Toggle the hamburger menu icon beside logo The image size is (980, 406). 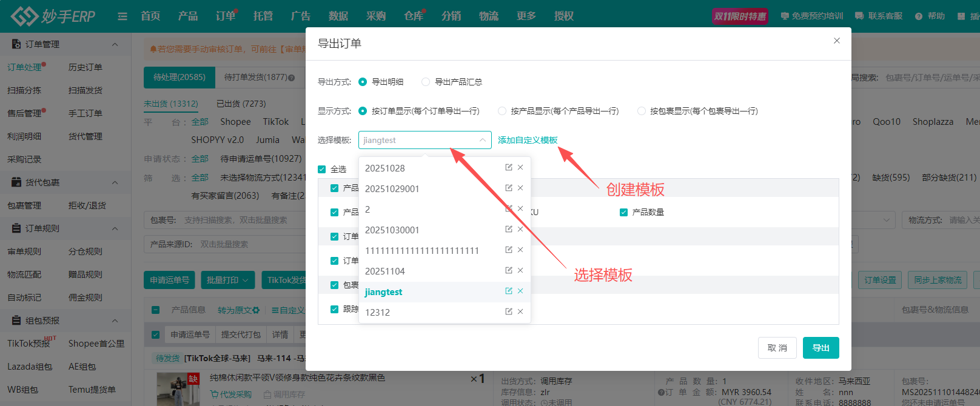click(x=122, y=16)
